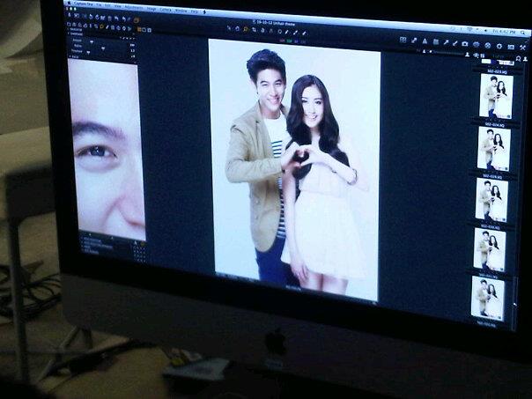The image size is (532, 399).
Task: Adjust the Sharpening Threshold slider
Action: pos(88,52)
